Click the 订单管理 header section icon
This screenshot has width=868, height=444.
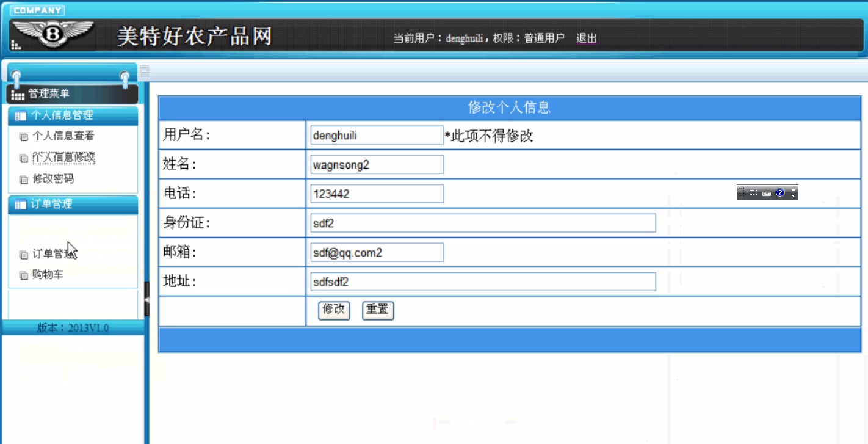click(20, 205)
